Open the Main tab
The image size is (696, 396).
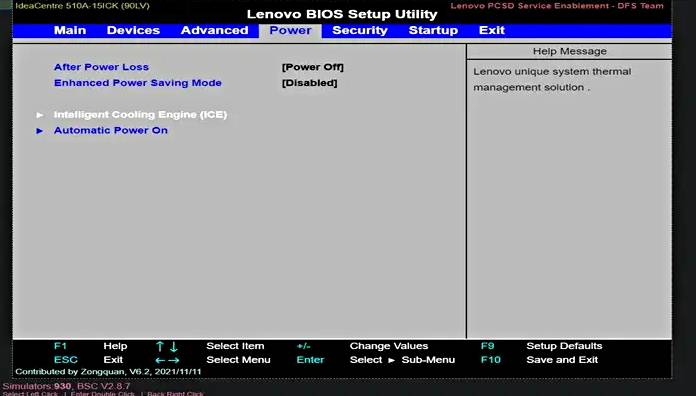coord(70,30)
